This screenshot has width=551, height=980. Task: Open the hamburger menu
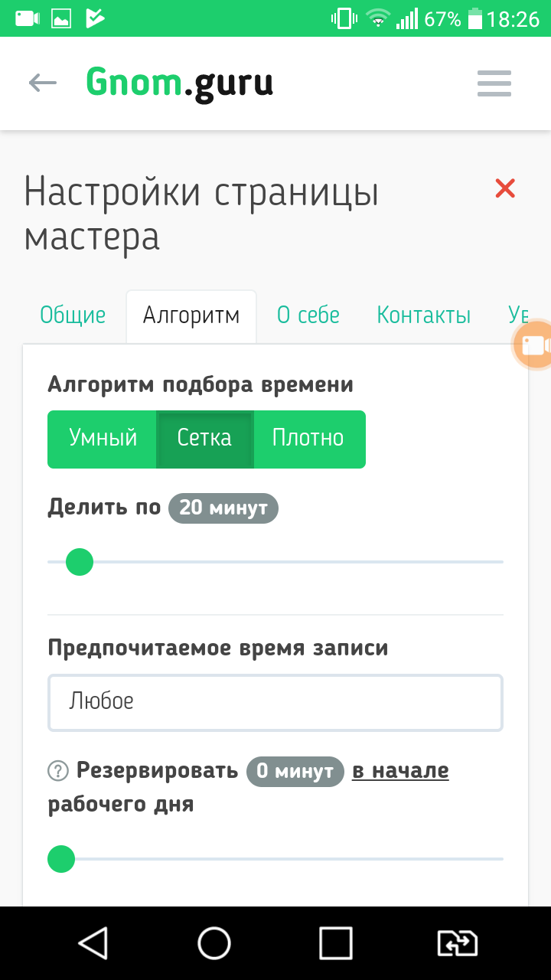tap(494, 83)
